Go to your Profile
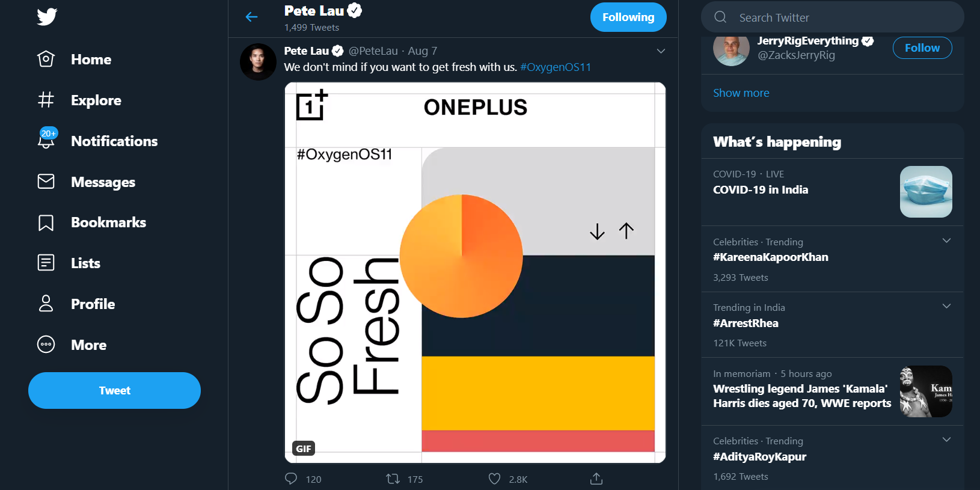This screenshot has width=980, height=490. (93, 304)
